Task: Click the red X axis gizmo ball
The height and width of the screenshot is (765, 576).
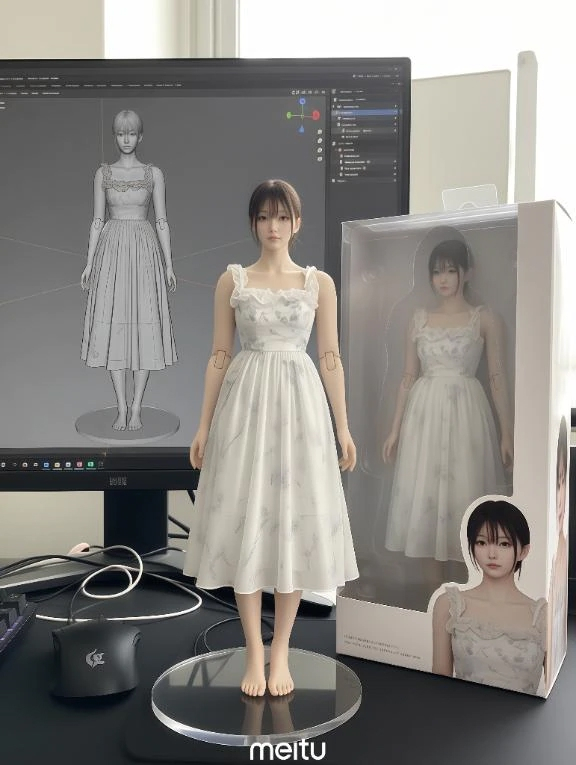Action: [x=316, y=116]
